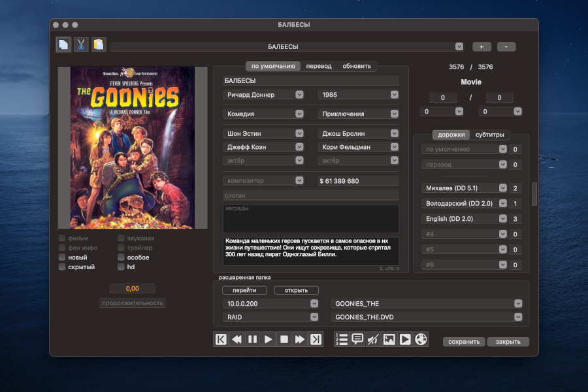Select the 'перевод' tab
This screenshot has height=392, width=588.
coord(319,66)
